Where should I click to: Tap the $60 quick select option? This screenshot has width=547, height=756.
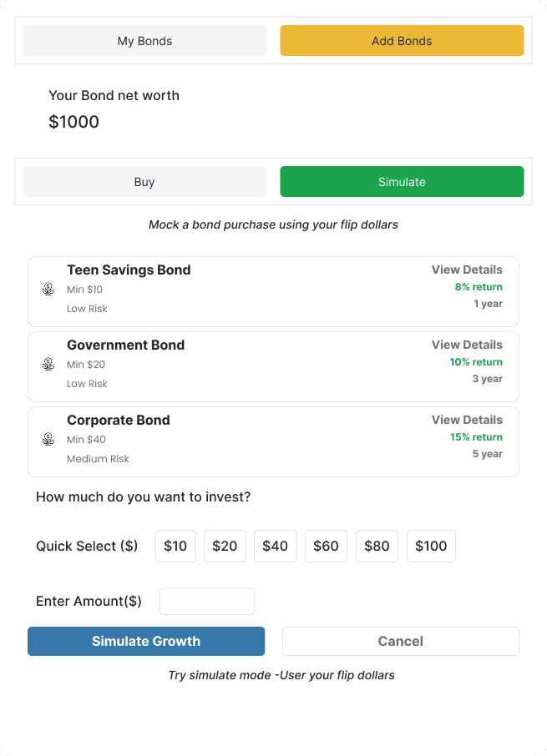pos(326,546)
